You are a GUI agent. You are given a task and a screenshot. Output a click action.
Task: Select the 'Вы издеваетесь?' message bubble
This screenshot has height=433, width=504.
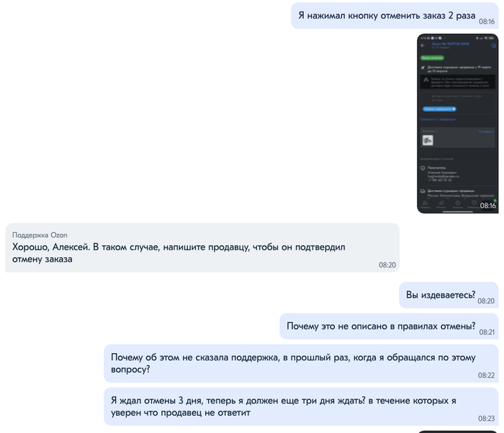click(449, 295)
